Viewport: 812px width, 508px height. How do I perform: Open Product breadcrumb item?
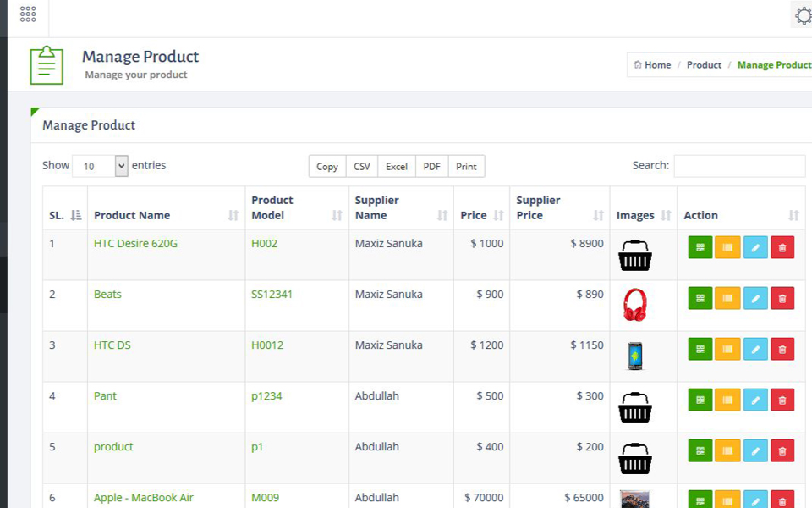click(x=704, y=65)
